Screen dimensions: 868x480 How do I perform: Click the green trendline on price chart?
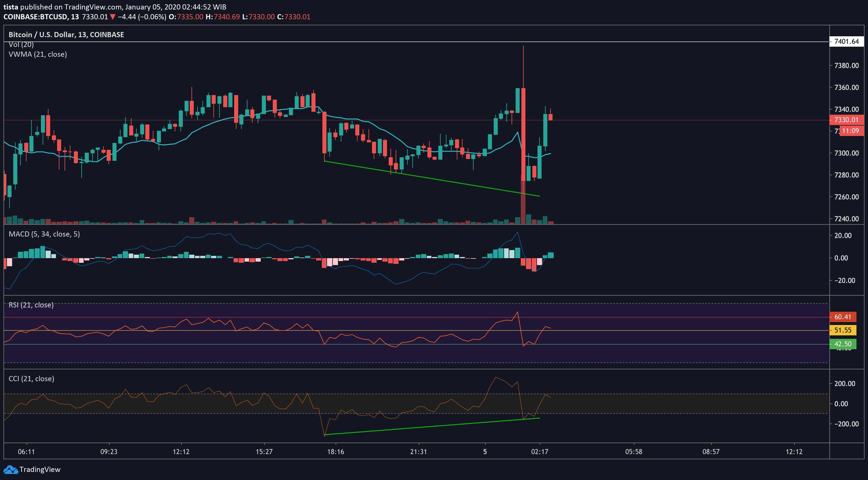(x=431, y=178)
